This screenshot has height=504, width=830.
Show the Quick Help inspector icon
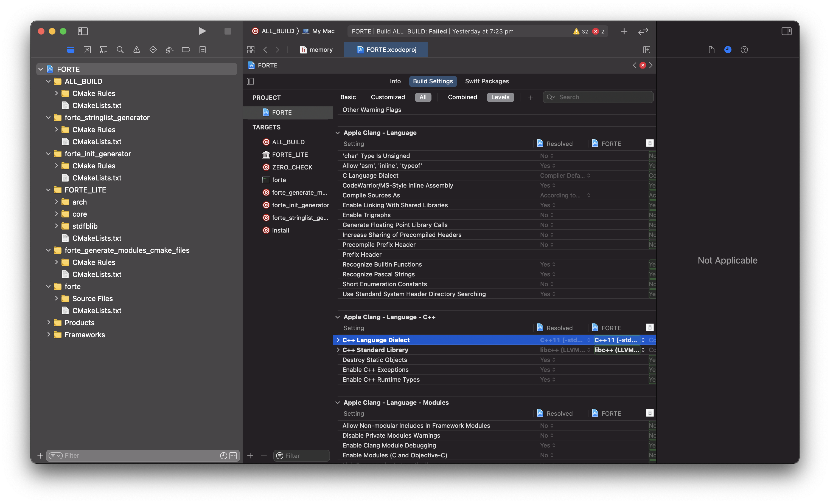[744, 50]
